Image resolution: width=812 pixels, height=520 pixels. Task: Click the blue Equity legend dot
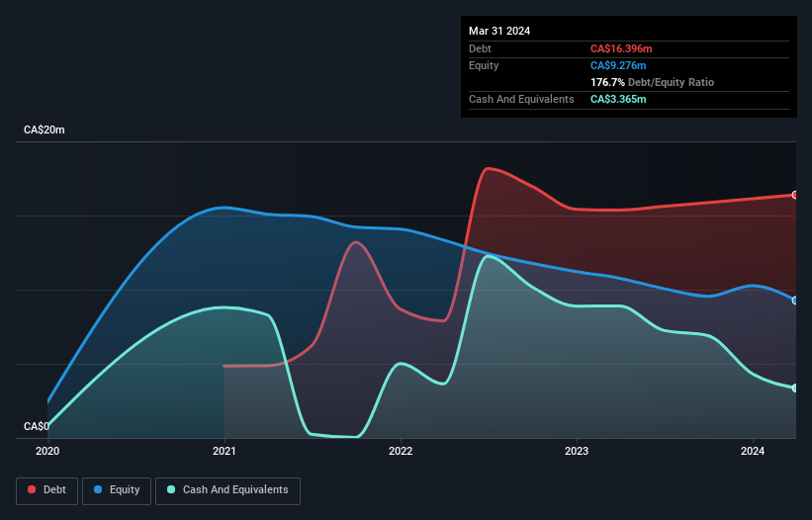[x=98, y=489]
